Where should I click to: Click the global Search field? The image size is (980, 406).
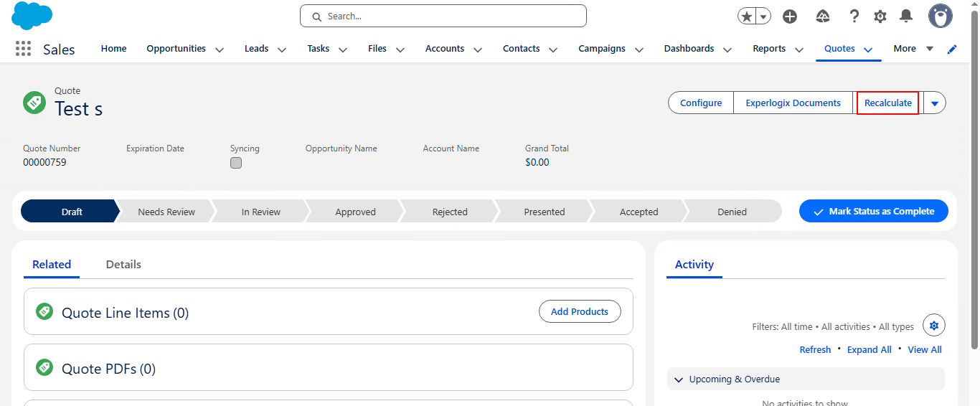click(x=443, y=16)
